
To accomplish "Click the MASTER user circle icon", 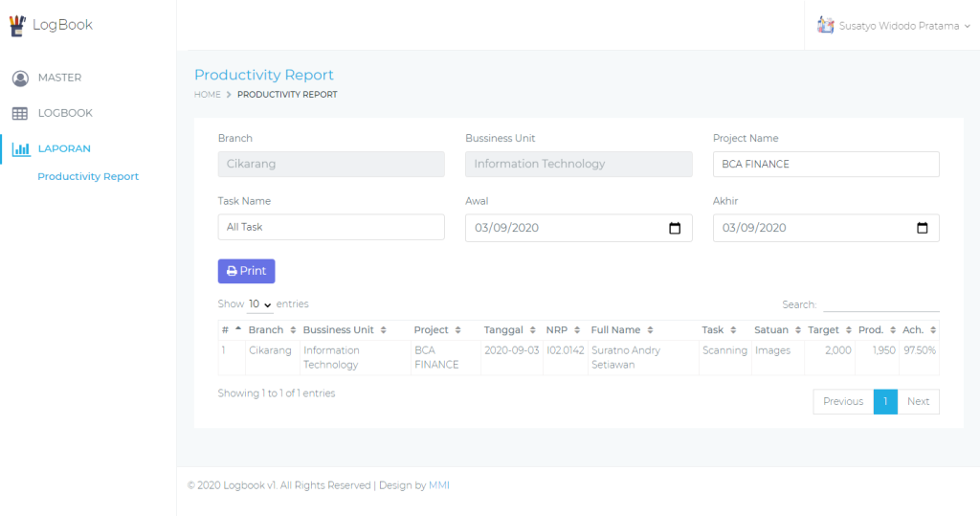I will coord(20,79).
